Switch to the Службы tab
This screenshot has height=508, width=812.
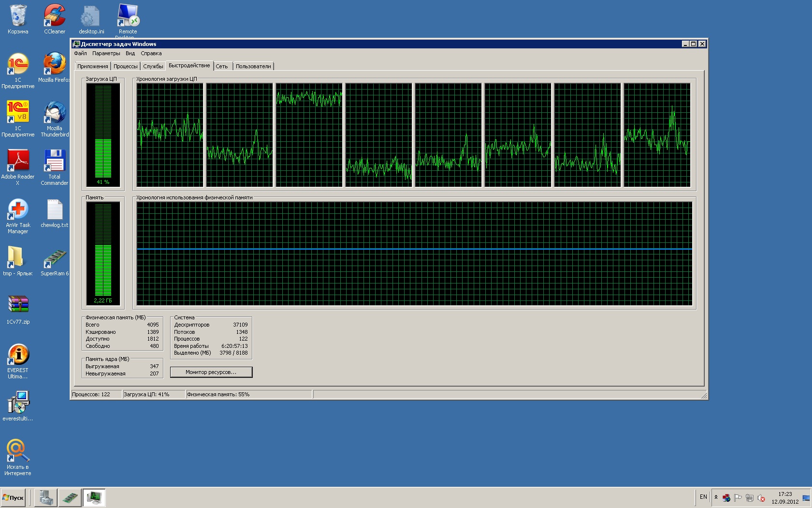coord(153,66)
